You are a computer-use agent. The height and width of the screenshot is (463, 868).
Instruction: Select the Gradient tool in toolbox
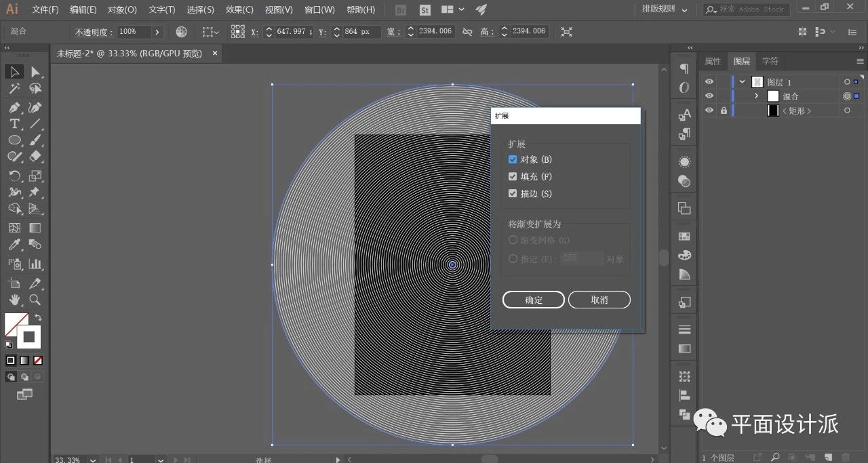(x=35, y=228)
